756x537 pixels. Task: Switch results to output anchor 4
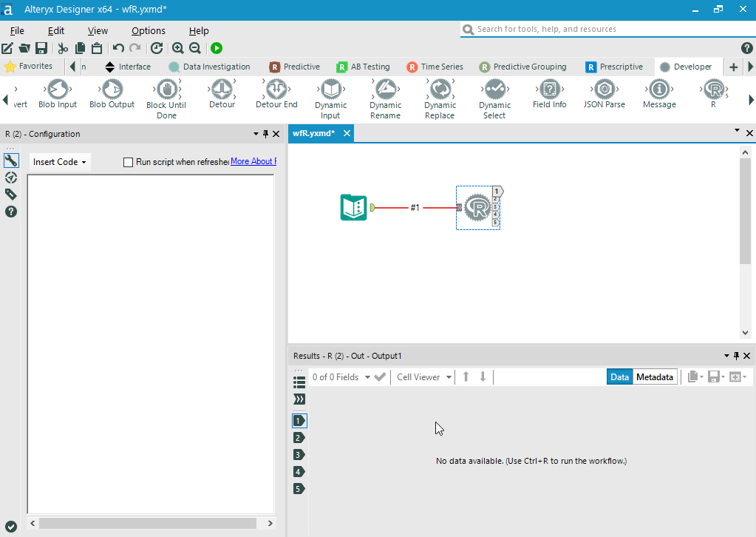(x=299, y=472)
